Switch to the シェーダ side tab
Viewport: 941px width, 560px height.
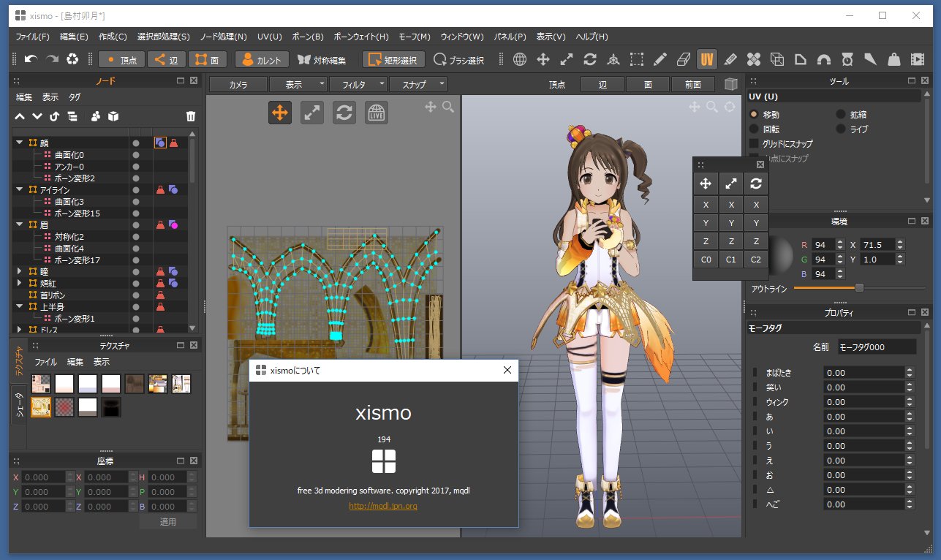tap(19, 406)
